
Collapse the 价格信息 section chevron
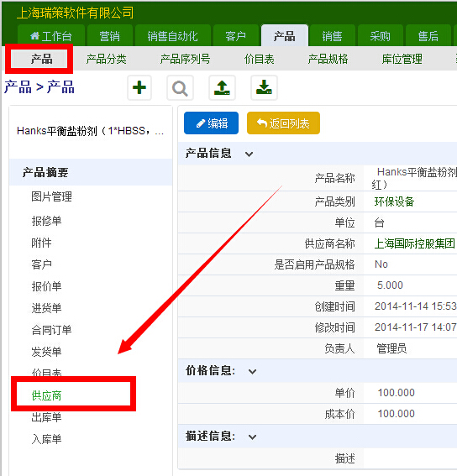252,372
